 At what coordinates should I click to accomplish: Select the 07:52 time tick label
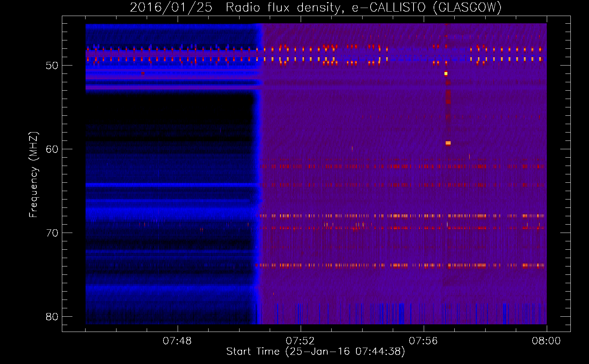tap(300, 341)
